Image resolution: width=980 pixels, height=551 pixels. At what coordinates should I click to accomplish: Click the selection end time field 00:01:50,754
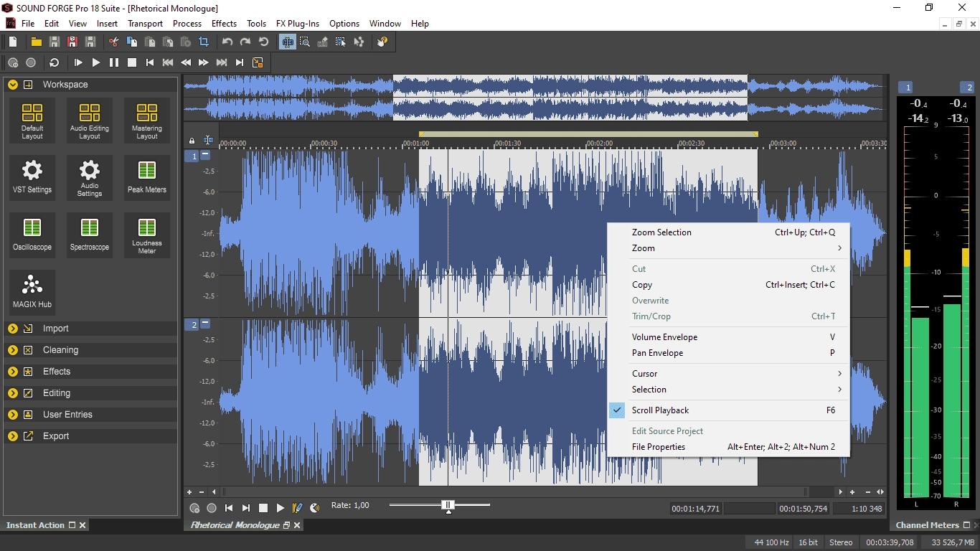click(804, 509)
